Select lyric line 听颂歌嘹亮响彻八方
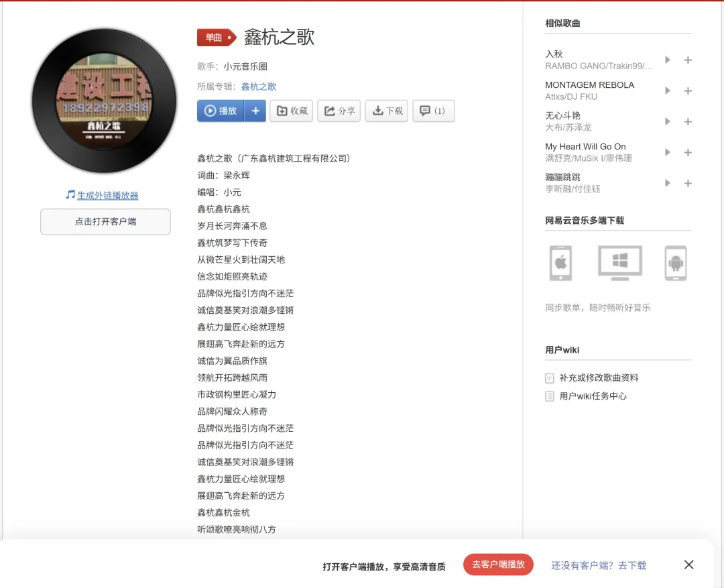 coord(237,530)
